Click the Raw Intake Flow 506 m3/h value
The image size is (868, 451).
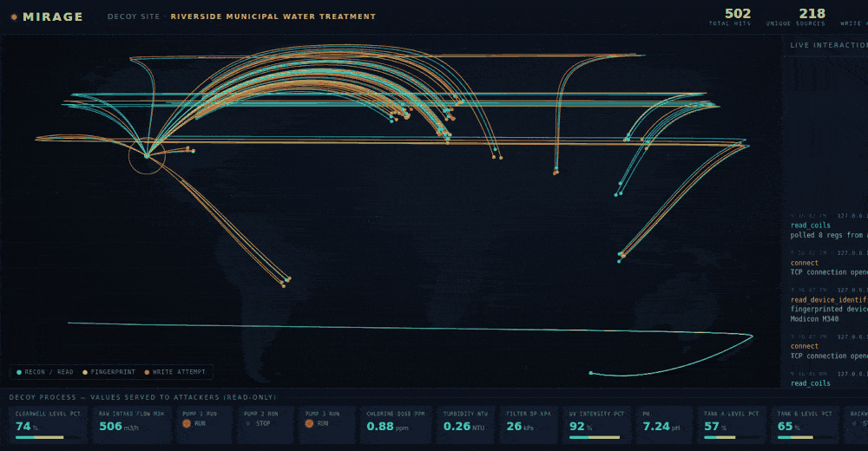118,426
